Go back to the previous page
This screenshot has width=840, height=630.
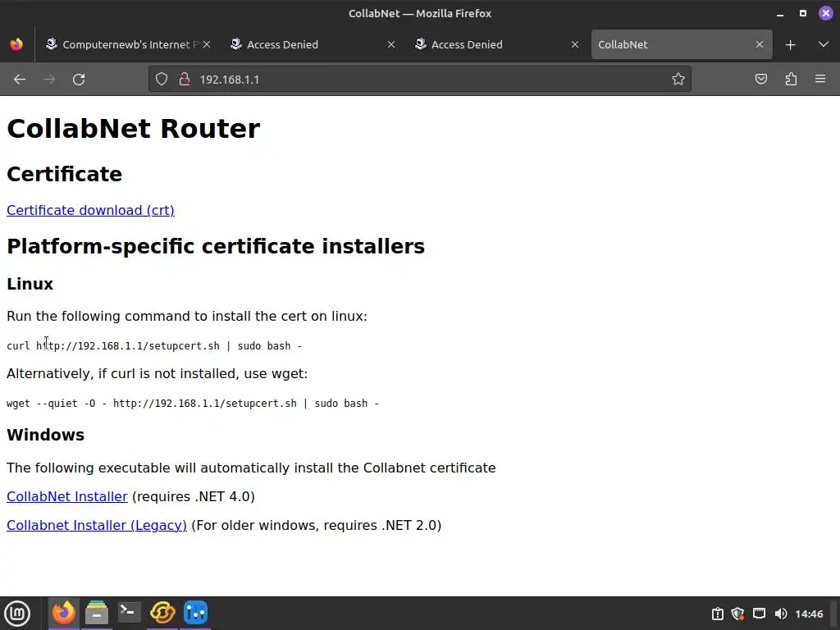[x=20, y=80]
